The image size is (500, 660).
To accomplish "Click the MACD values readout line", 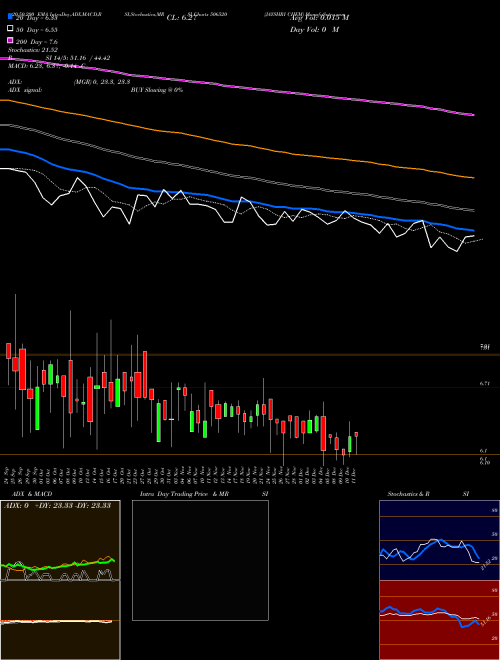I will (47, 66).
